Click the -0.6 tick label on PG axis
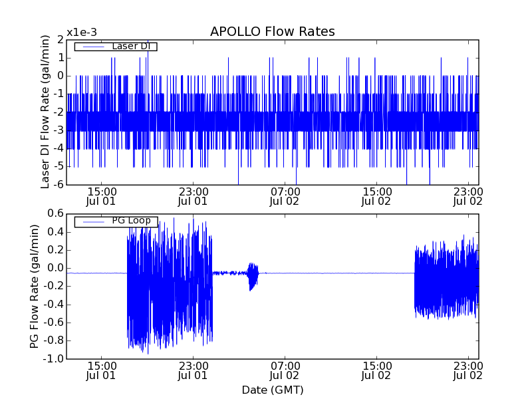Viewport: 532px width, 399px height. coord(54,323)
